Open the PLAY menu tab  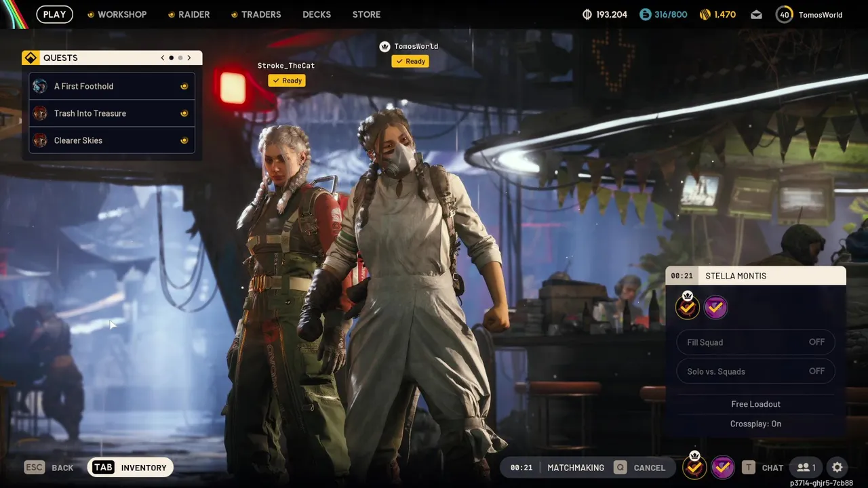pyautogui.click(x=54, y=14)
